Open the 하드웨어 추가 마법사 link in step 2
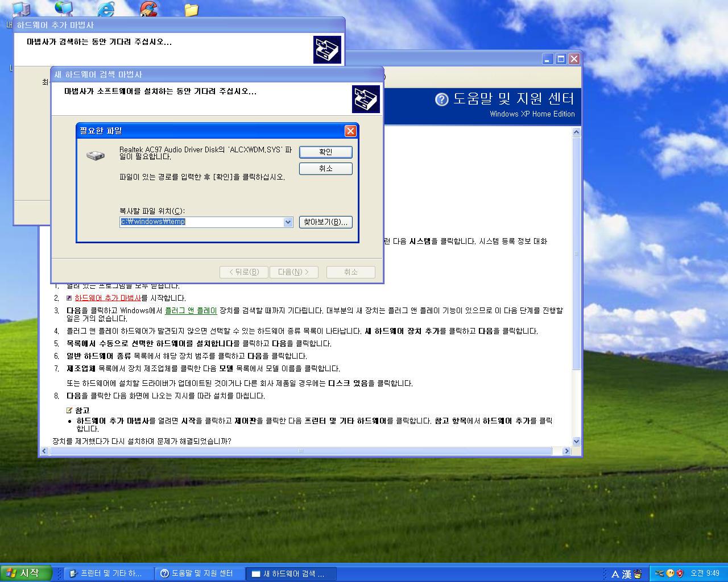728x582 pixels. tap(107, 298)
